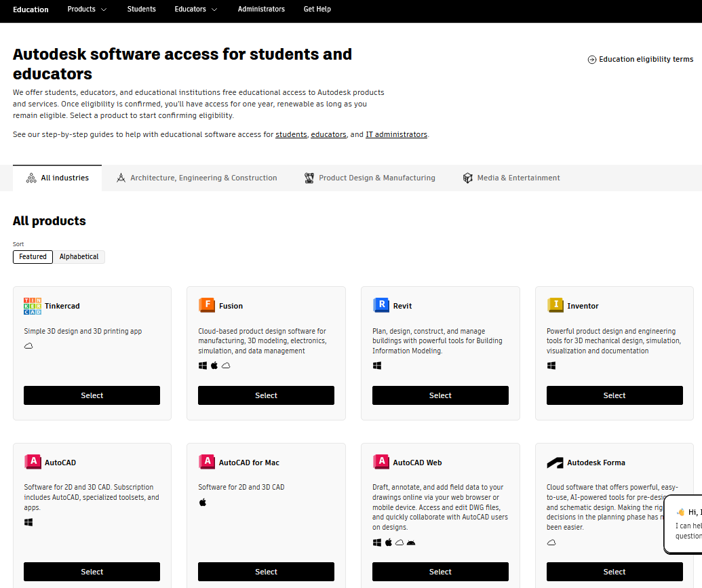Click the Tinkercad product logo icon
Image resolution: width=702 pixels, height=588 pixels.
[33, 306]
